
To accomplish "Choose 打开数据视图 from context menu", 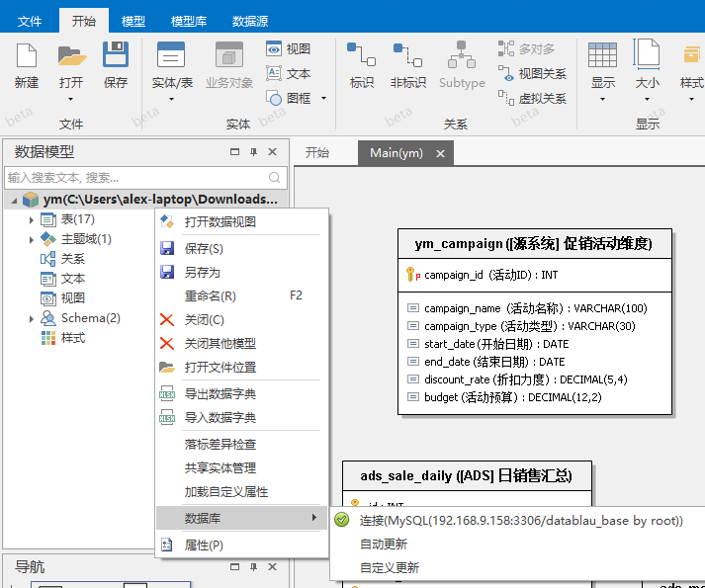I will [242, 221].
